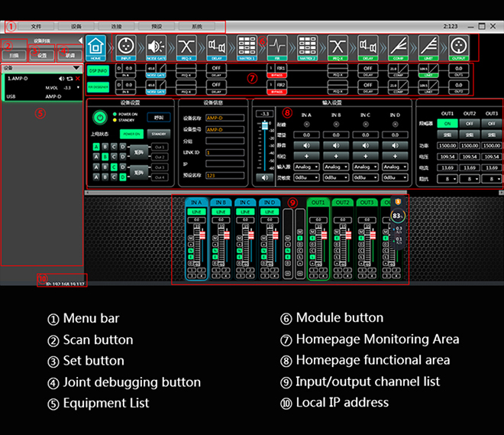Select the NOISE GATE module icon

tap(157, 46)
